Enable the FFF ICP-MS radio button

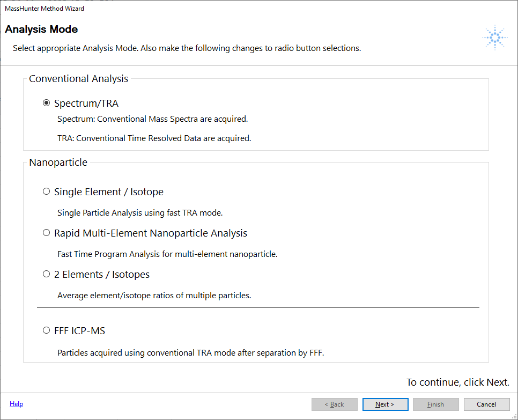tap(47, 330)
